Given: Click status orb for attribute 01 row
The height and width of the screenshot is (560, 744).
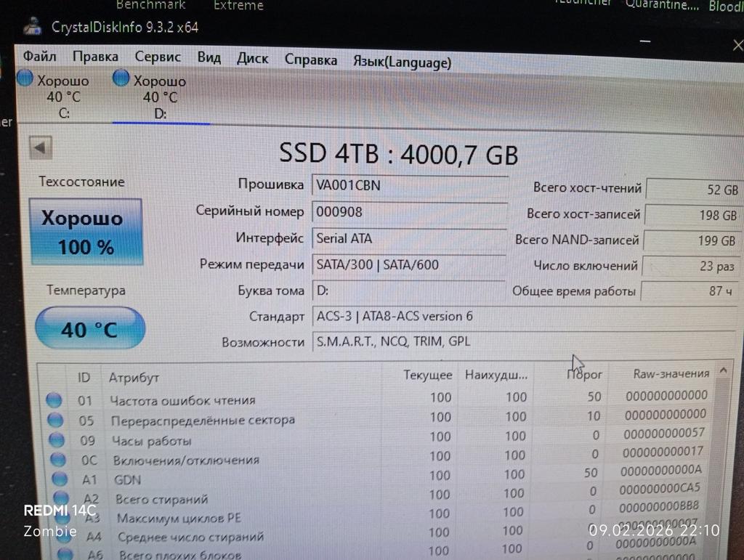Looking at the screenshot, I should [x=54, y=399].
